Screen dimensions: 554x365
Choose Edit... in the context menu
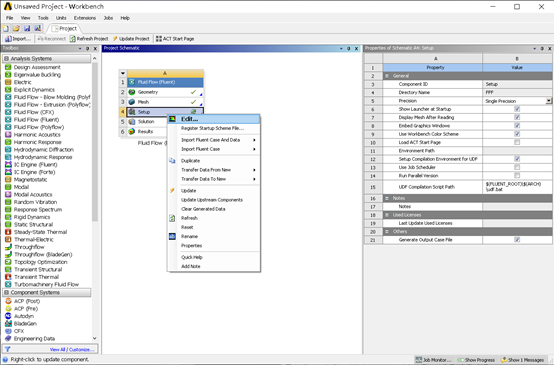(213, 119)
